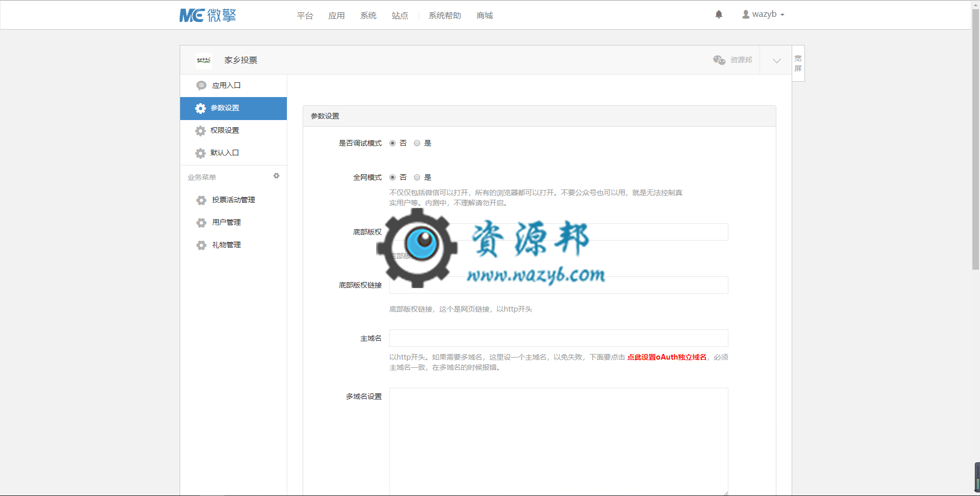Image resolution: width=980 pixels, height=496 pixels.
Task: Click the 资源邦 account label
Action: pyautogui.click(x=741, y=60)
